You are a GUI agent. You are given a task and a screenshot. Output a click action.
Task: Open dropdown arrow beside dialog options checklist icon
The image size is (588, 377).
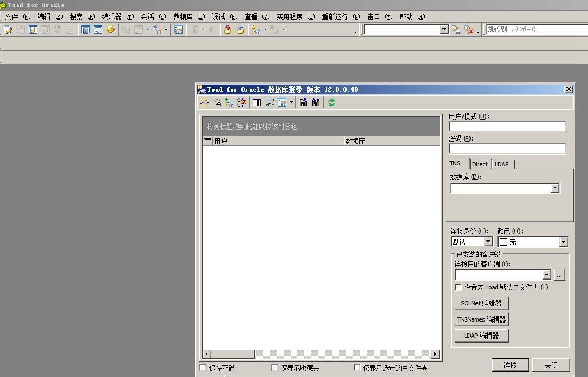pos(291,102)
